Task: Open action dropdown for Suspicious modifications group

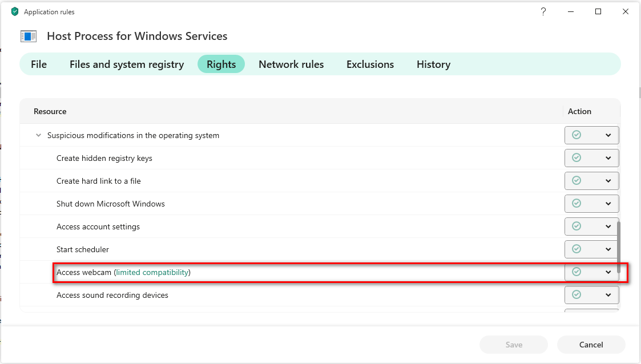Action: 608,135
